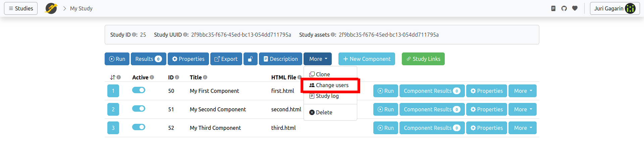Deactivate My Third Component toggle
Image resolution: width=644 pixels, height=147 pixels.
pyautogui.click(x=139, y=127)
